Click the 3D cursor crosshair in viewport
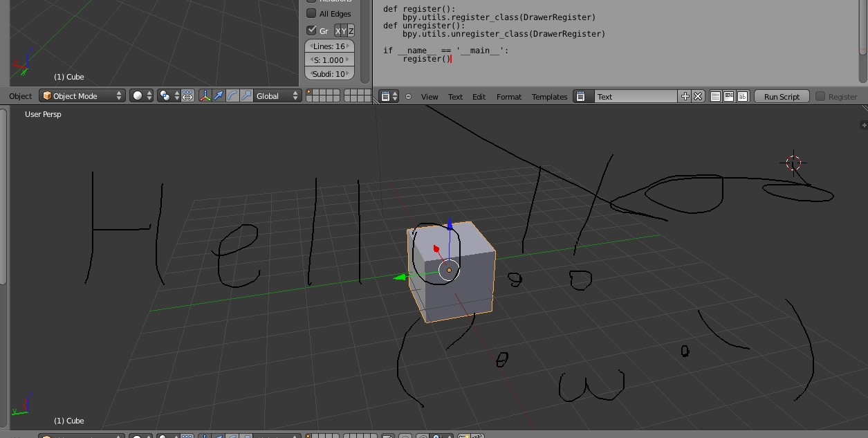 [793, 163]
